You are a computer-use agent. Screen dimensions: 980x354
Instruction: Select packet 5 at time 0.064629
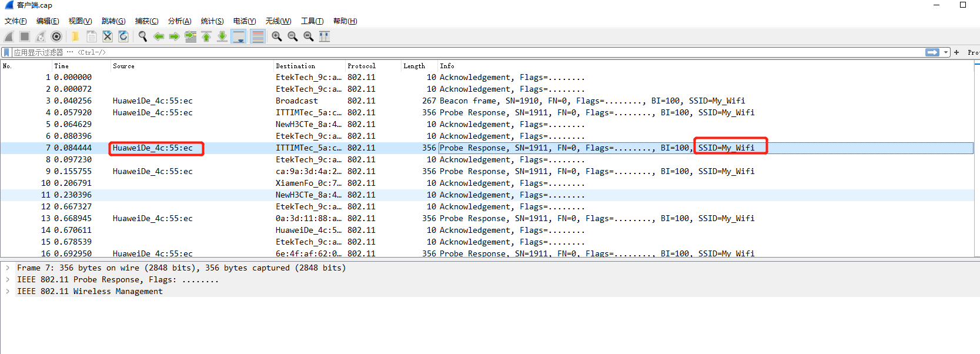(x=487, y=125)
